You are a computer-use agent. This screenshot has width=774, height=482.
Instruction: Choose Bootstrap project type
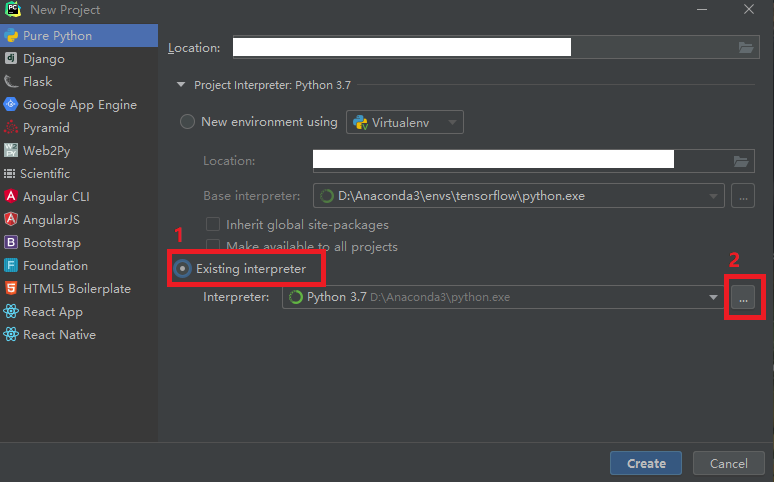(x=79, y=242)
